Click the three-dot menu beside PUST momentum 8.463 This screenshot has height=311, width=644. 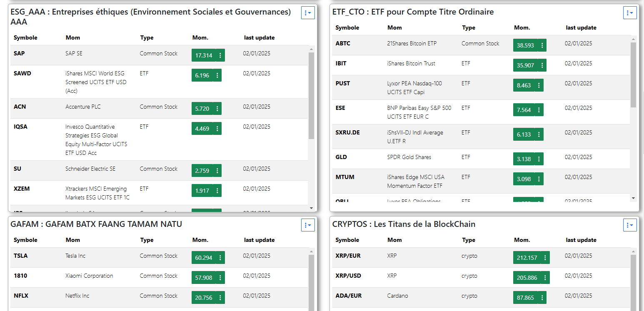539,85
